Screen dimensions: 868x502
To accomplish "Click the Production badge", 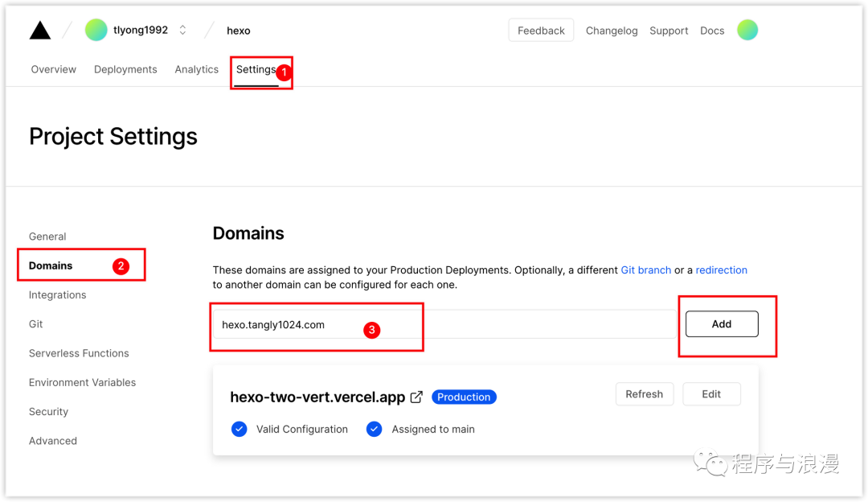I will pos(464,397).
